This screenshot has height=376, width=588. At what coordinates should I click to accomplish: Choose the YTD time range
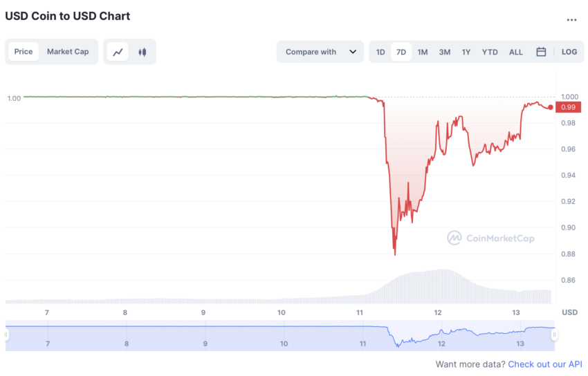click(x=490, y=52)
